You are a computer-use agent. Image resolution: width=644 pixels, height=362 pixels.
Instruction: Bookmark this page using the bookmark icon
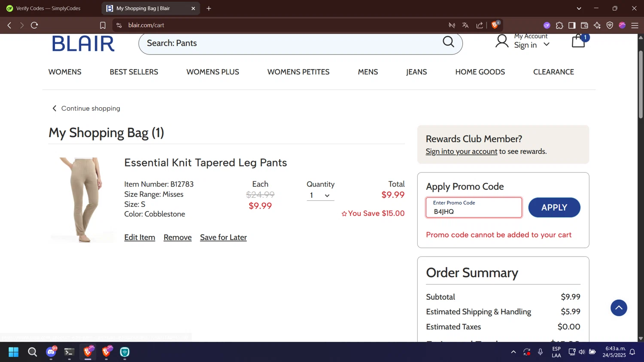103,25
